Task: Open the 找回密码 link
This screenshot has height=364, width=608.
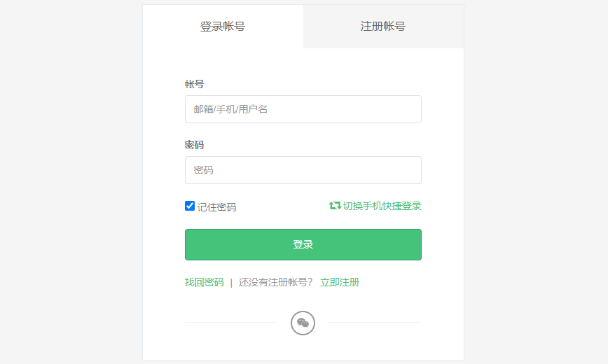Action: [204, 282]
